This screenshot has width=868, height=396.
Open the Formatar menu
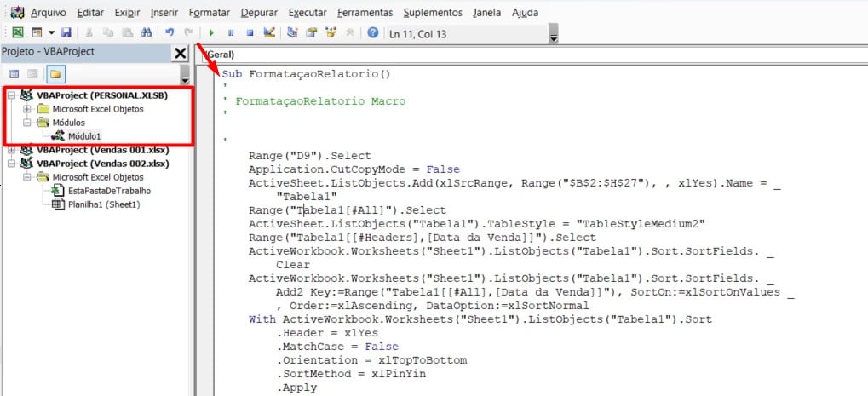(x=210, y=13)
